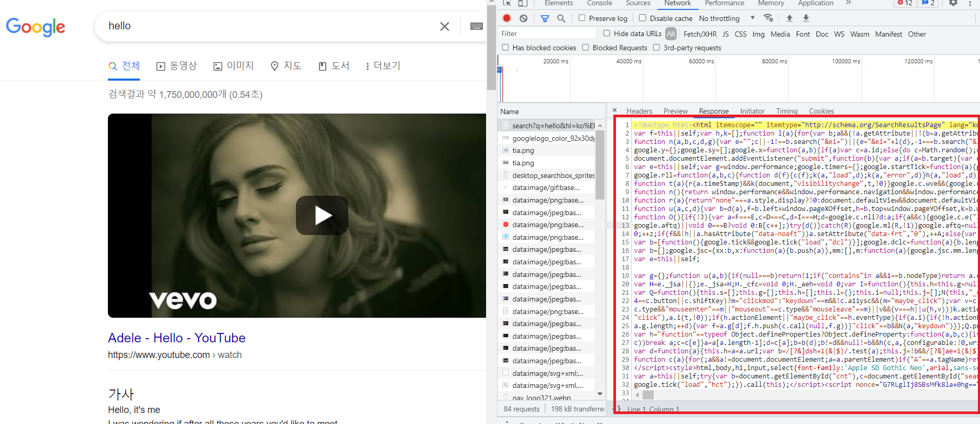
Task: Switch to DevTools Console panel
Action: pos(599,3)
